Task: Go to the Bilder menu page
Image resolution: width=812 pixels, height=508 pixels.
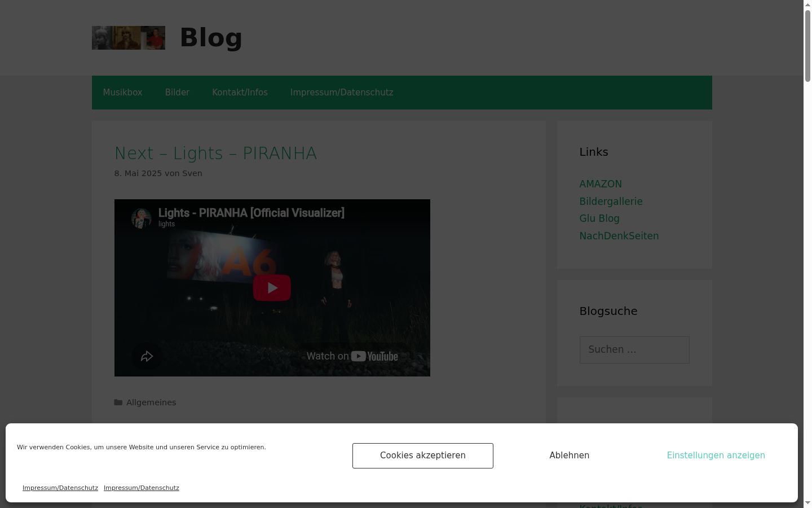Action: [177, 93]
